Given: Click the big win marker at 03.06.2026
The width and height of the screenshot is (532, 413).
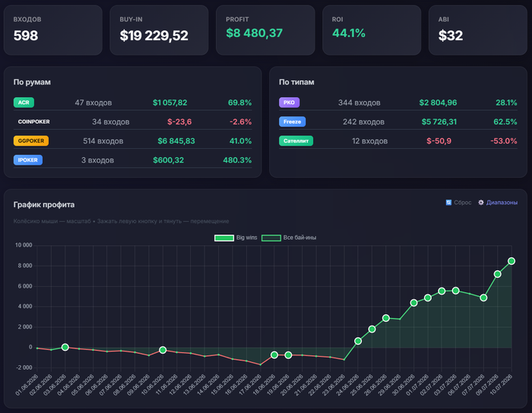Looking at the screenshot, I should 65,347.
